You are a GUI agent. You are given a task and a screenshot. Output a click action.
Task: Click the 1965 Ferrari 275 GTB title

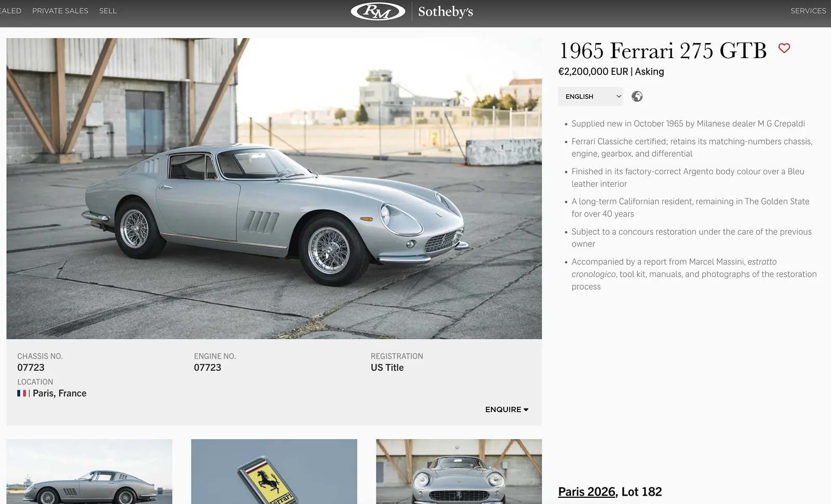click(x=663, y=51)
